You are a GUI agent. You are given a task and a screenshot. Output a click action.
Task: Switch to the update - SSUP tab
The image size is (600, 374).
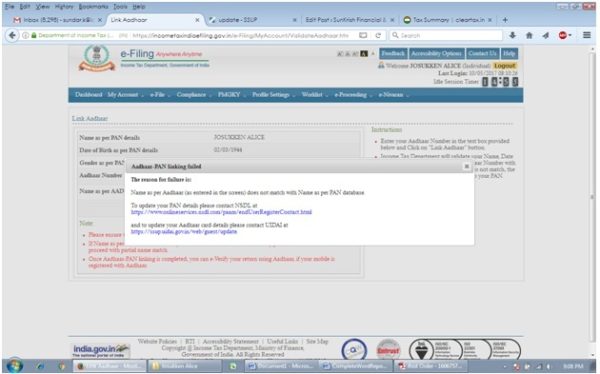(x=253, y=20)
